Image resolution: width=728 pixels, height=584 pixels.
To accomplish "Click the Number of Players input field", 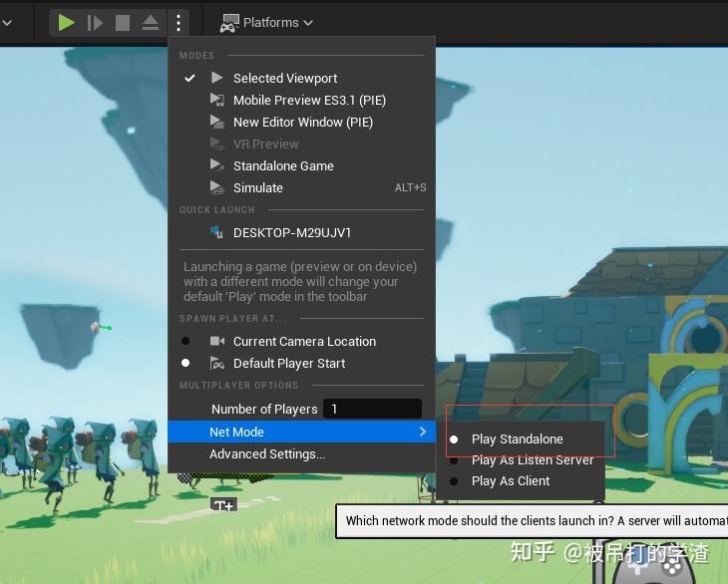I will coord(372,409).
